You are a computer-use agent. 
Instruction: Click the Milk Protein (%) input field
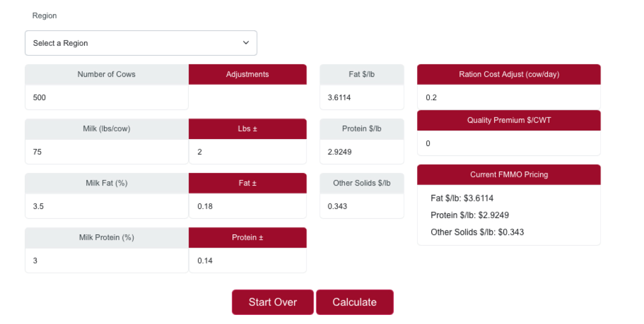click(106, 261)
